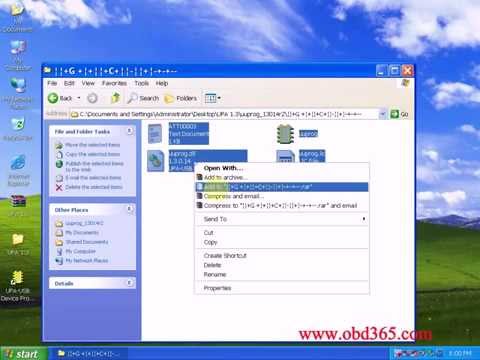
Task: Open the Help menu
Action: (x=162, y=83)
